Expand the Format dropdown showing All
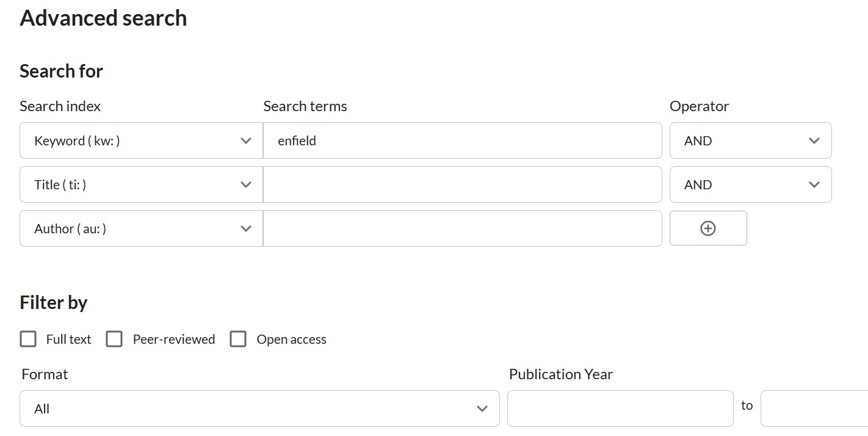The height and width of the screenshot is (436, 868). point(259,409)
